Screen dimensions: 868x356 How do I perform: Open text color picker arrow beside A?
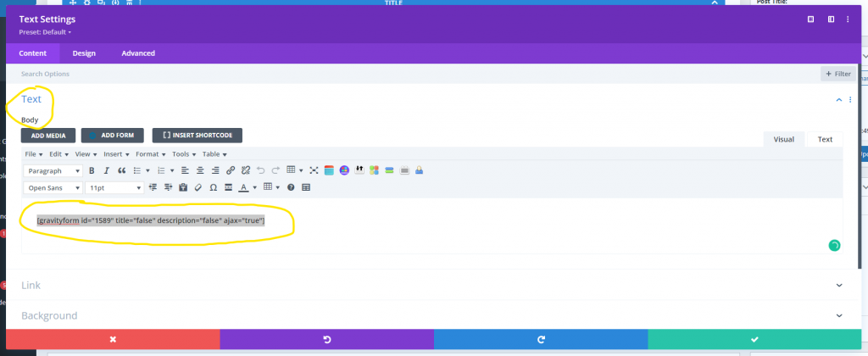tap(255, 187)
